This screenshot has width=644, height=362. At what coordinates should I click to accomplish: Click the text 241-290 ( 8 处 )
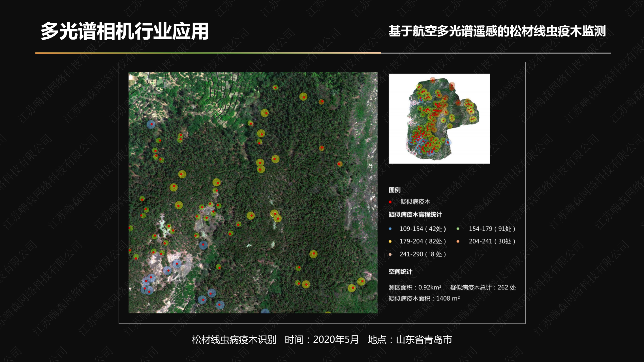[423, 254]
